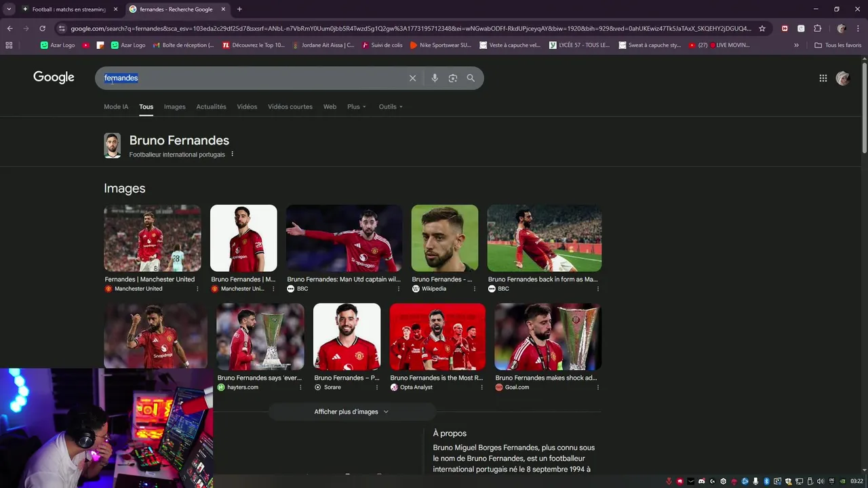Select the Actualités tab
868x488 pixels.
[x=211, y=106]
